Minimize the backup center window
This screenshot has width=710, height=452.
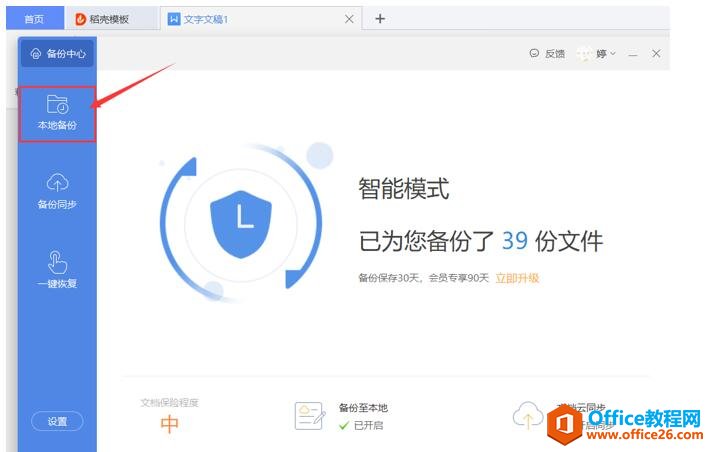point(633,54)
